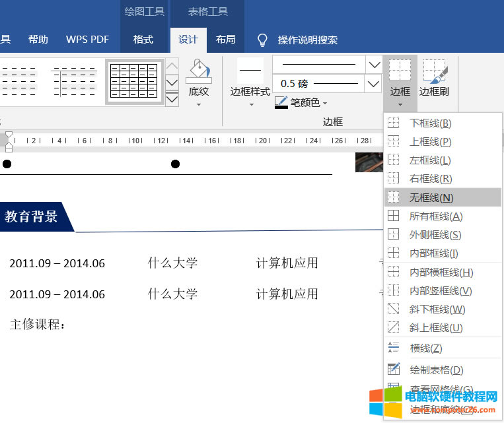Open the line style dropdown
504x423 pixels.
(374, 65)
